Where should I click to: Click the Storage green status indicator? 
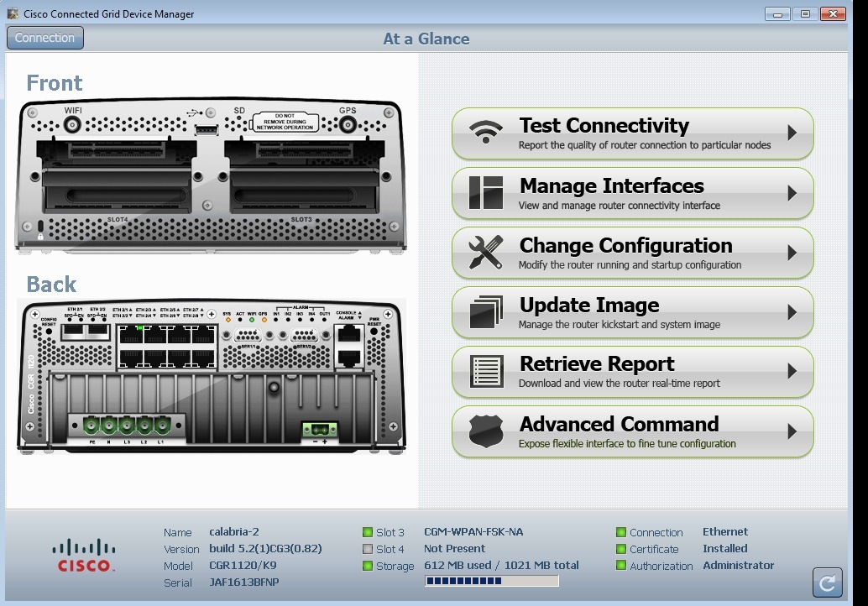pyautogui.click(x=368, y=566)
